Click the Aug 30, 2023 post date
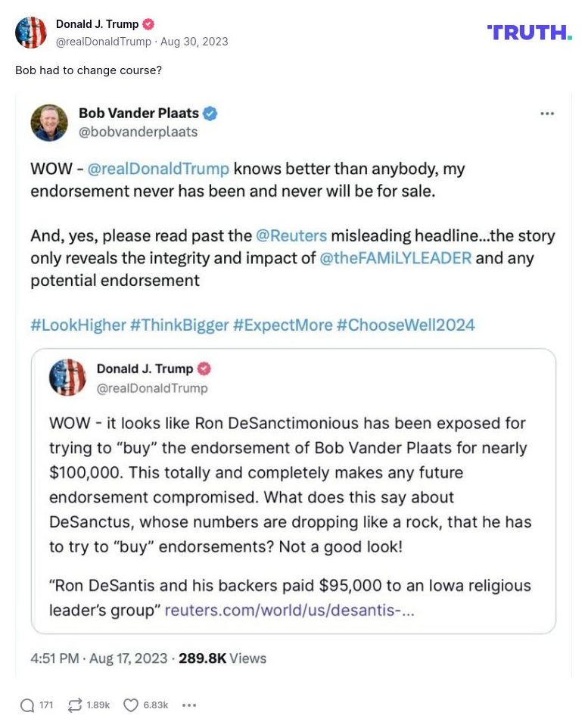The height and width of the screenshot is (728, 588). 194,42
